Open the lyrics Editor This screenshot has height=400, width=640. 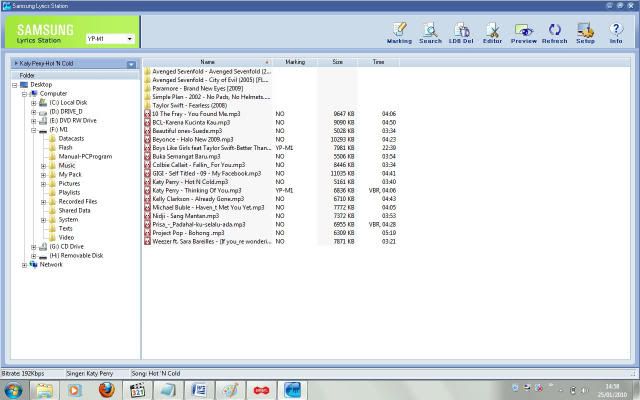point(492,33)
